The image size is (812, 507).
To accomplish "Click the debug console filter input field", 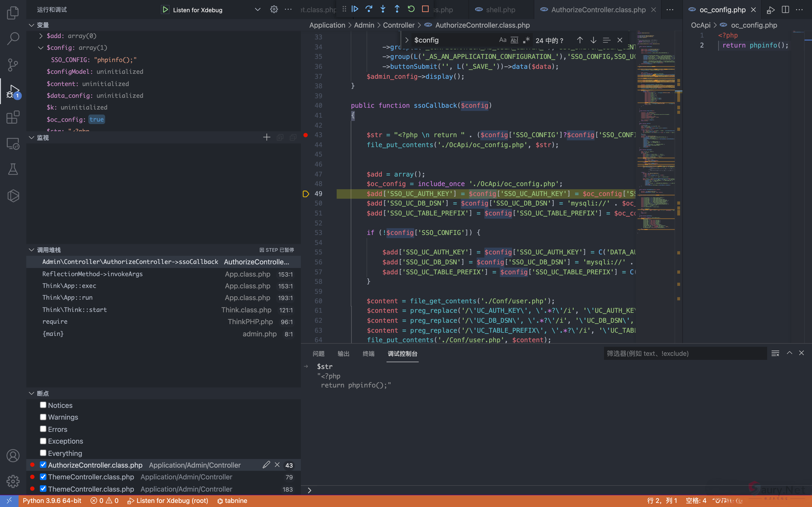I will click(x=684, y=353).
